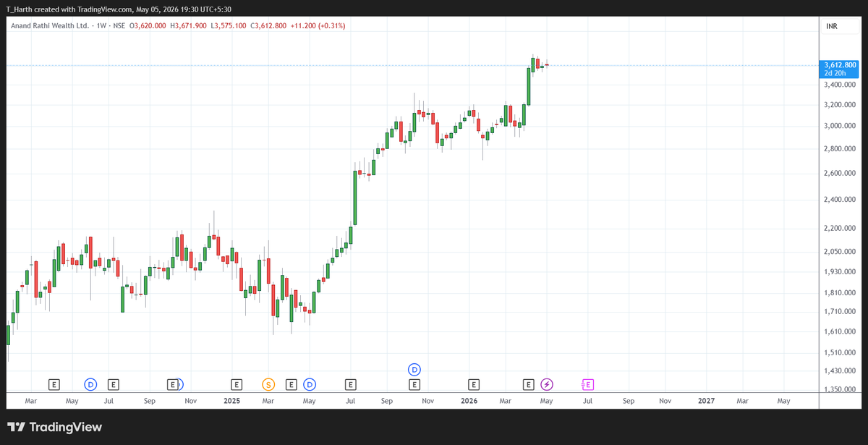Click the 3,200.000 price axis label
The image size is (868, 445).
click(x=840, y=105)
